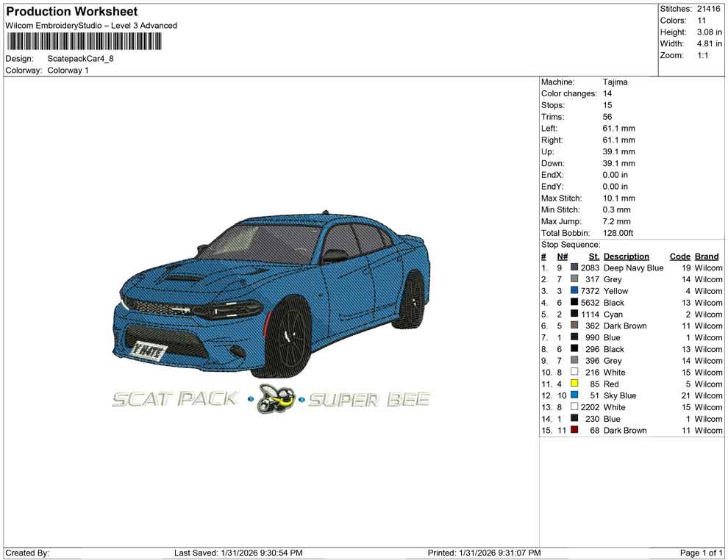Click the Grey swatch in row 9
The height and width of the screenshot is (560, 728).
(x=575, y=361)
